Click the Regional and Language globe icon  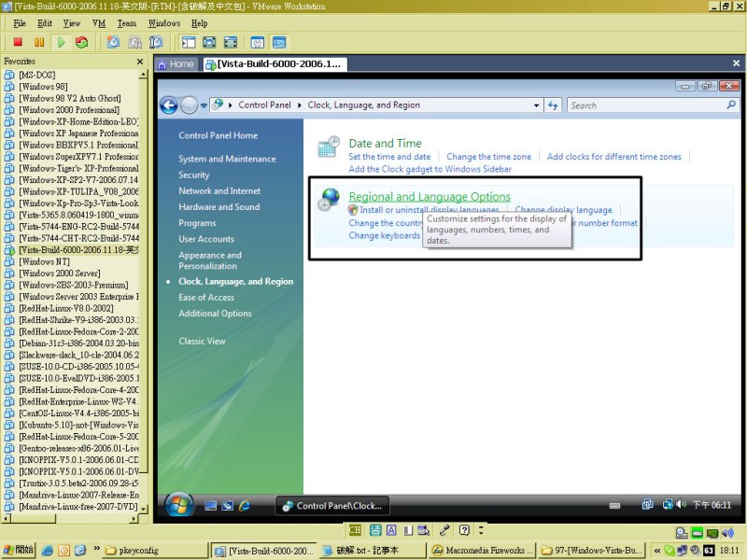tap(330, 200)
